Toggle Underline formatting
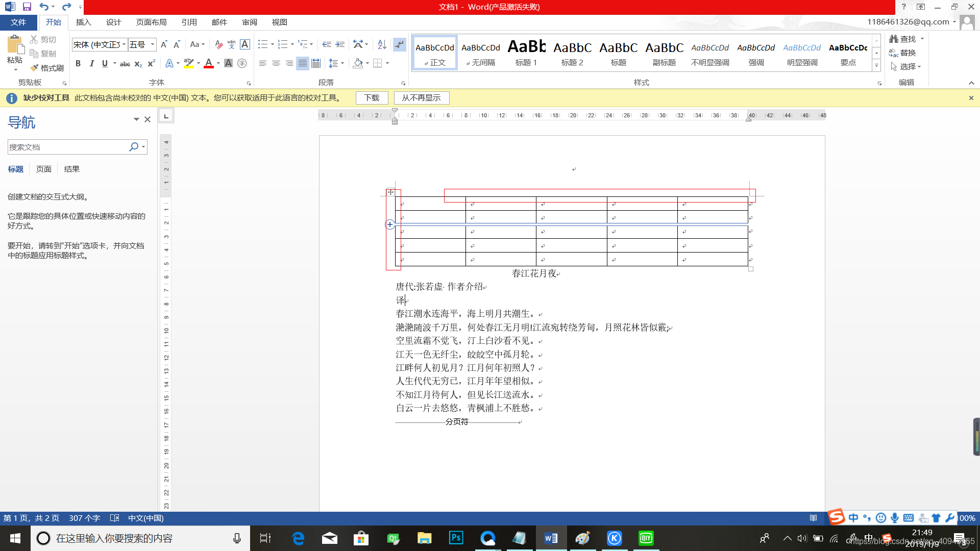The height and width of the screenshot is (551, 980). click(105, 63)
